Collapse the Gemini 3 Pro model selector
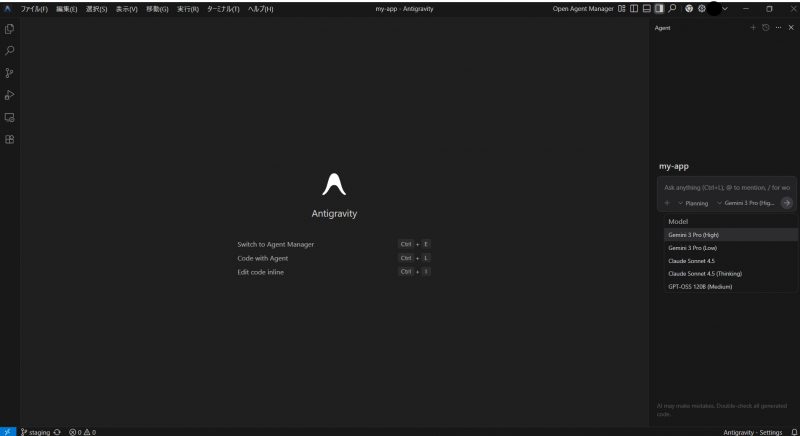The image size is (800, 436). coord(747,203)
